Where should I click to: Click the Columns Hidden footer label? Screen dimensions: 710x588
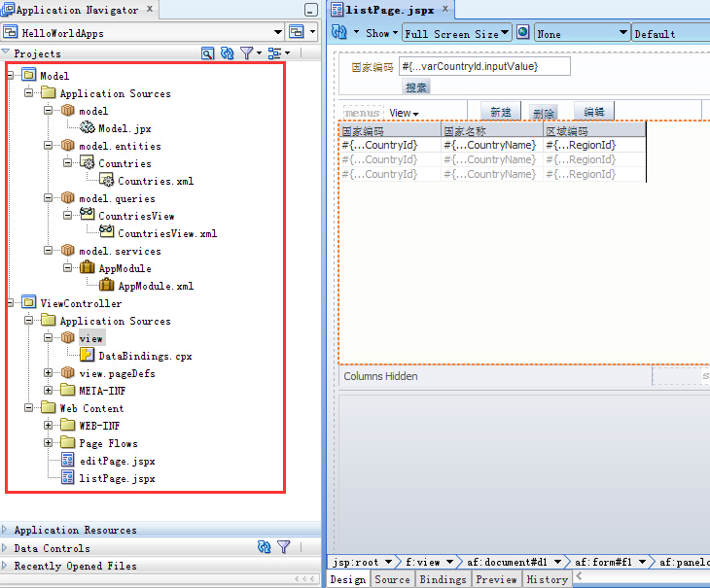(380, 376)
